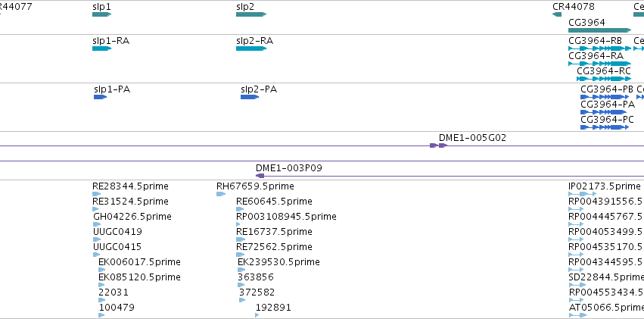Open the CG3964 gene label
Viewport: 644px width, 319px height.
pyautogui.click(x=586, y=22)
